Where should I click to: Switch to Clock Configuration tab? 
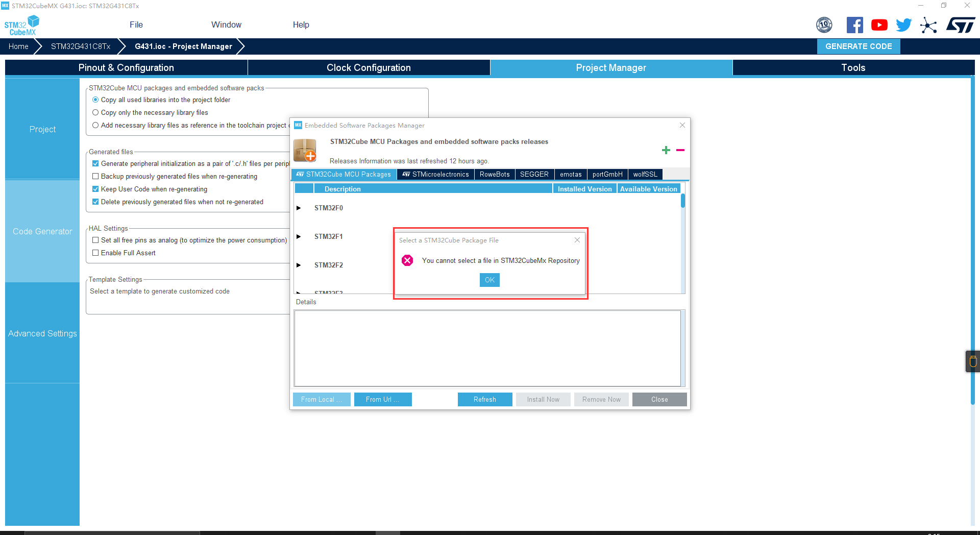369,67
